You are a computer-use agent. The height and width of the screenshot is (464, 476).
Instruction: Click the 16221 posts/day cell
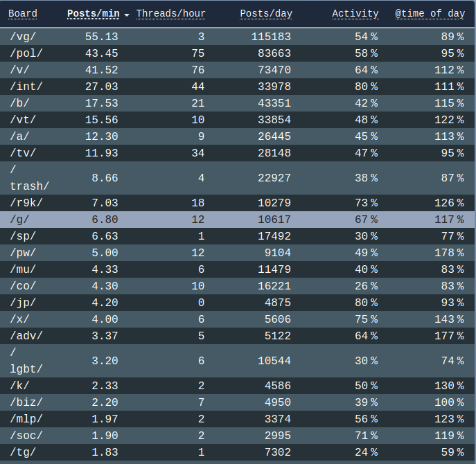[x=274, y=286]
